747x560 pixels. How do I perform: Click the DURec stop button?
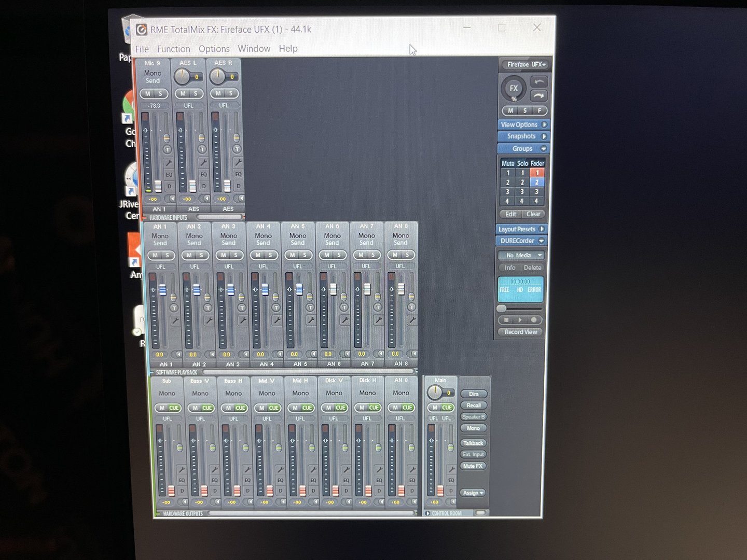point(507,320)
